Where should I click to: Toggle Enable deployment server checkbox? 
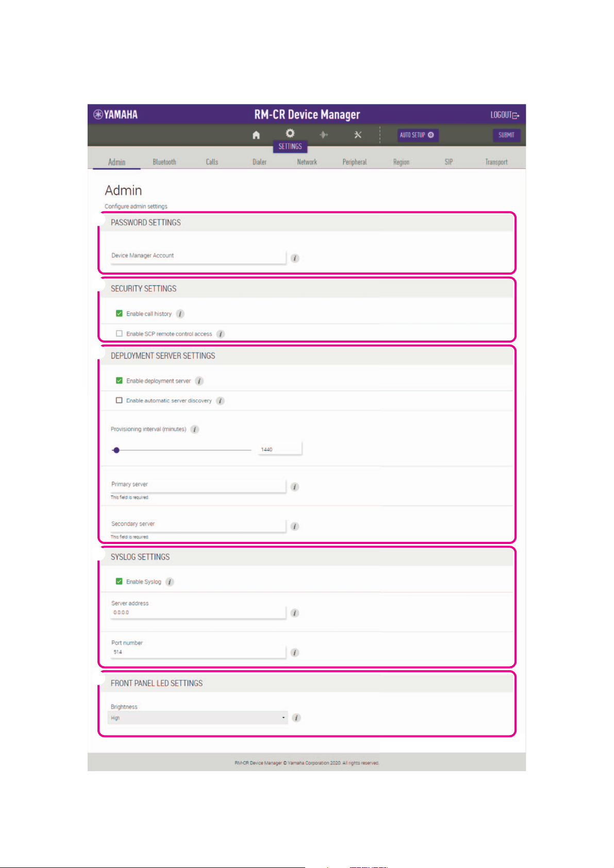pyautogui.click(x=119, y=381)
